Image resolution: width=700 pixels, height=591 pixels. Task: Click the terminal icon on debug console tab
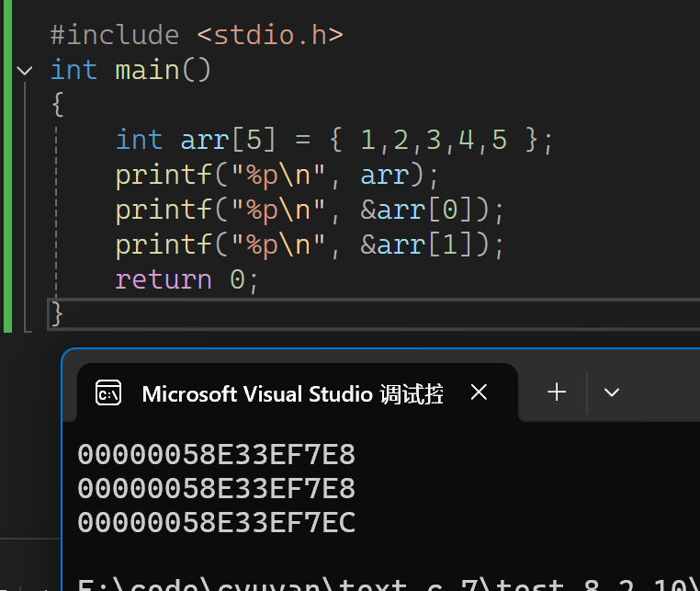[x=108, y=393]
